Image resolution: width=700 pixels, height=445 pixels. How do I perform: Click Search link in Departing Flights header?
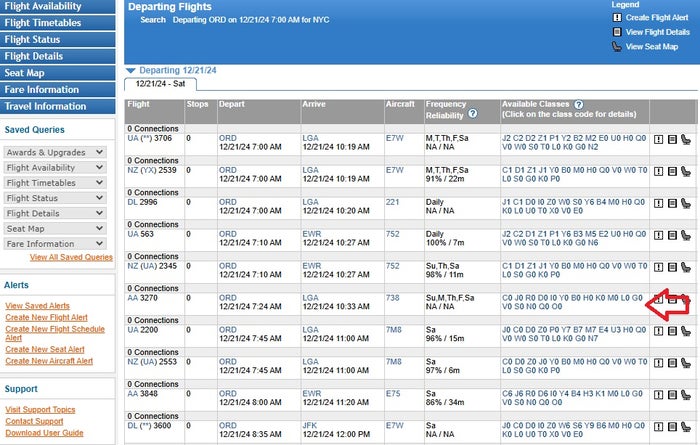tap(153, 20)
